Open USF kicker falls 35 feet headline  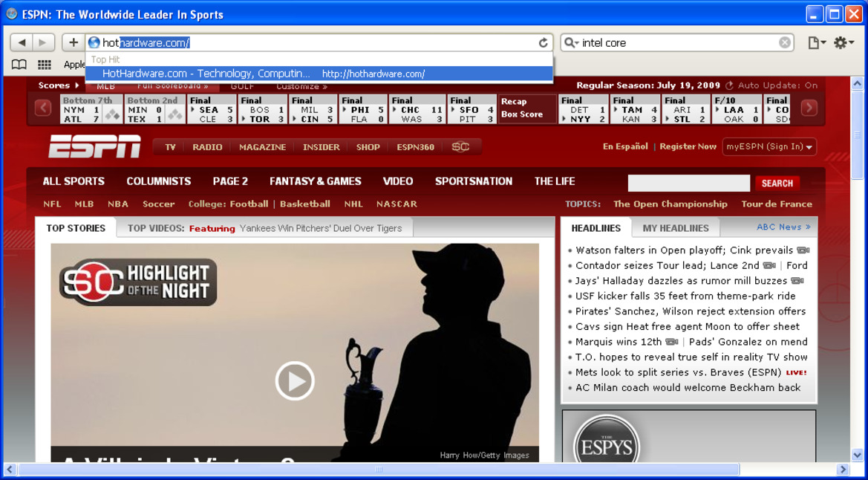[x=685, y=296]
